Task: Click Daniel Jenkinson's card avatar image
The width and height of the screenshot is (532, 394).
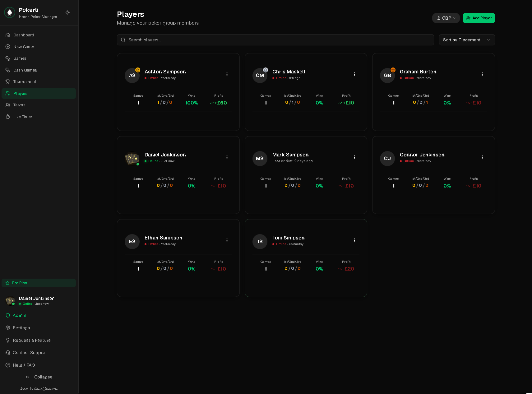Action: coord(132,159)
